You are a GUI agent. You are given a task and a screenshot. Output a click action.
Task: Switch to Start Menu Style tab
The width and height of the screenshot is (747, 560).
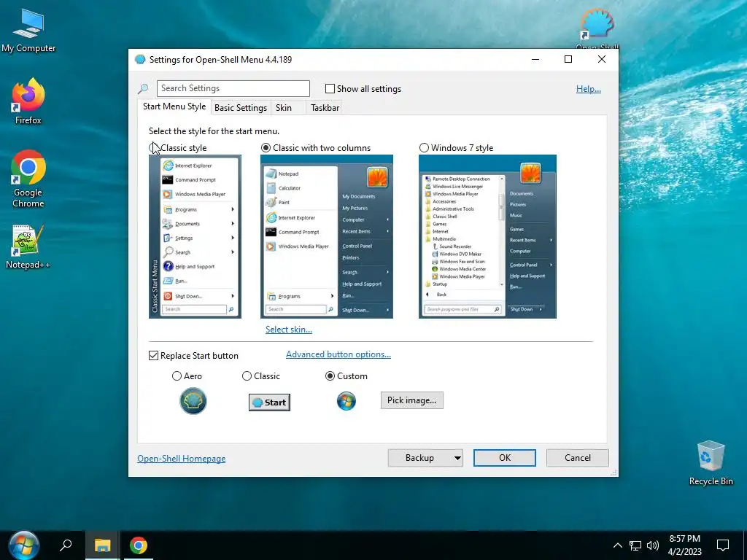(x=174, y=106)
